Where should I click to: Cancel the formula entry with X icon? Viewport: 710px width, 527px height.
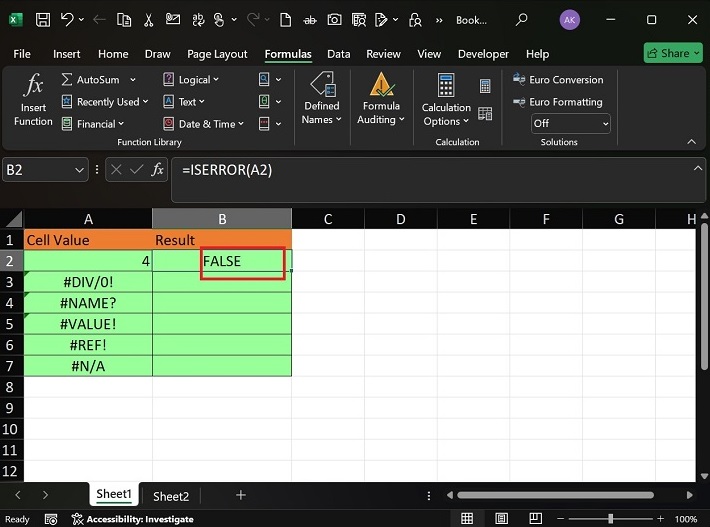(116, 171)
